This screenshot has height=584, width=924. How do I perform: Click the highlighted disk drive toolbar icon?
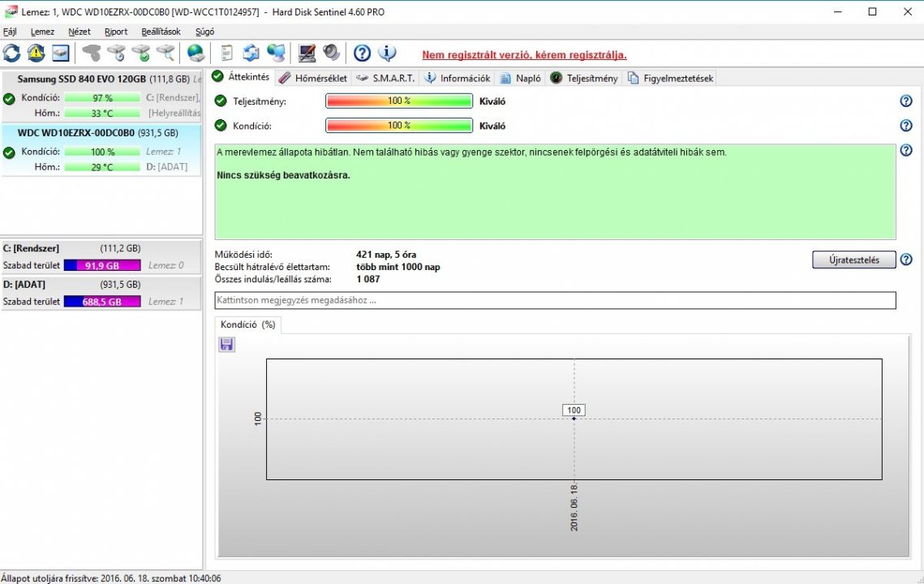[60, 53]
